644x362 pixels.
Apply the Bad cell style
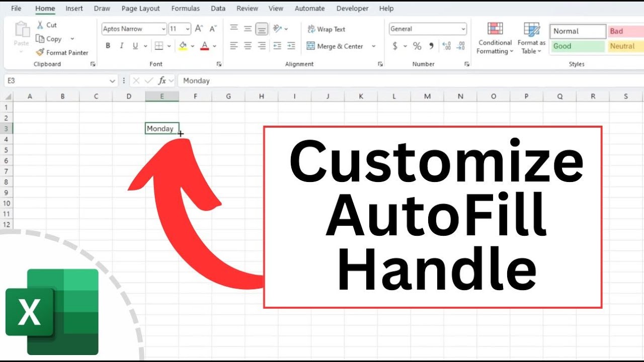(625, 31)
